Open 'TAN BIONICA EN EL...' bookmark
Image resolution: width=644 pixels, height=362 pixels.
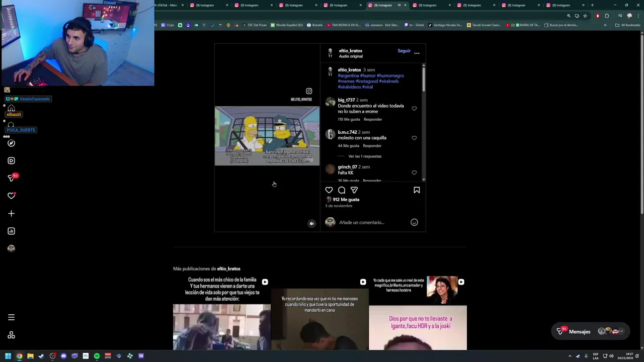(x=344, y=25)
